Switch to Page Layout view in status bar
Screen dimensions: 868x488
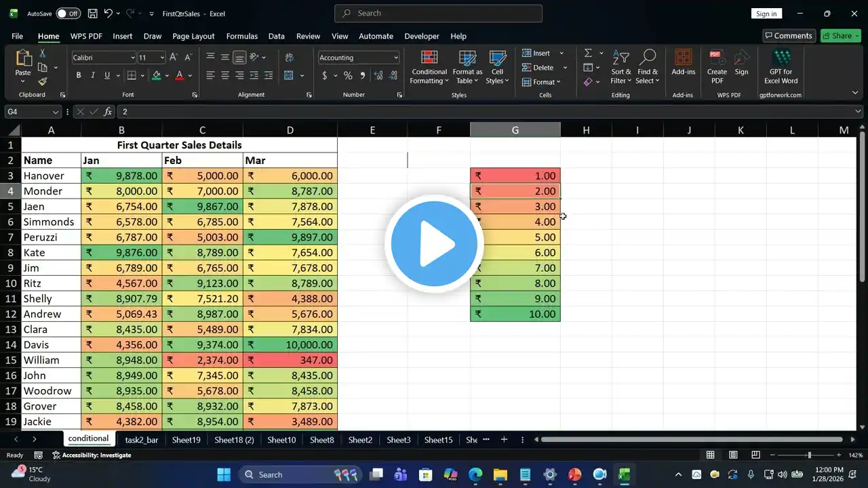(733, 455)
